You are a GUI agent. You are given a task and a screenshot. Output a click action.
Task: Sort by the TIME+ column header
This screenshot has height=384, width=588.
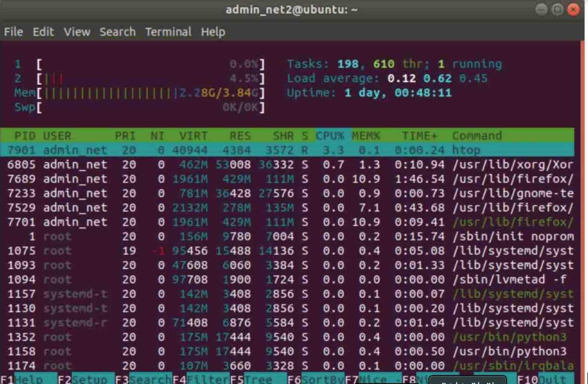(420, 136)
